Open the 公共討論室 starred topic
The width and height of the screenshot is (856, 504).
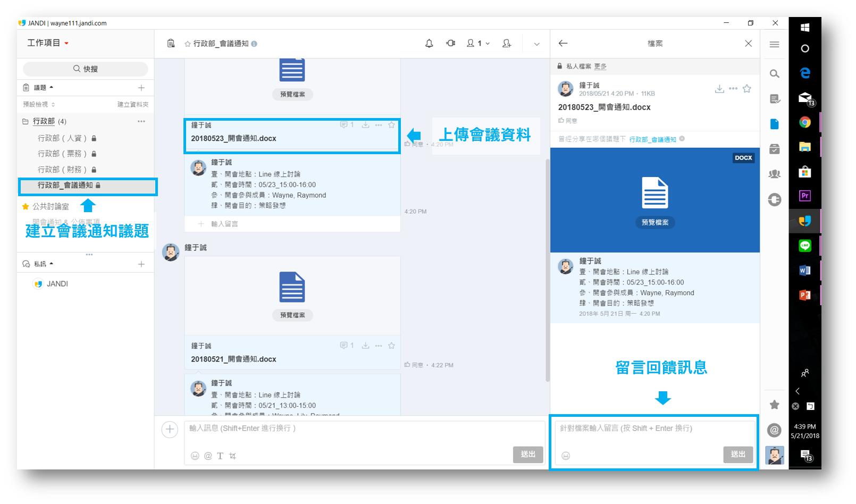[x=51, y=206]
